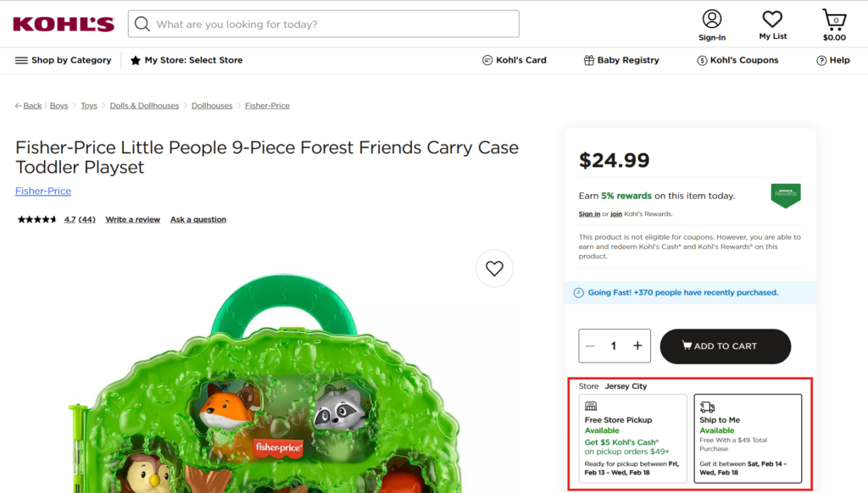Increase quantity with plus button
868x493 pixels.
click(637, 346)
